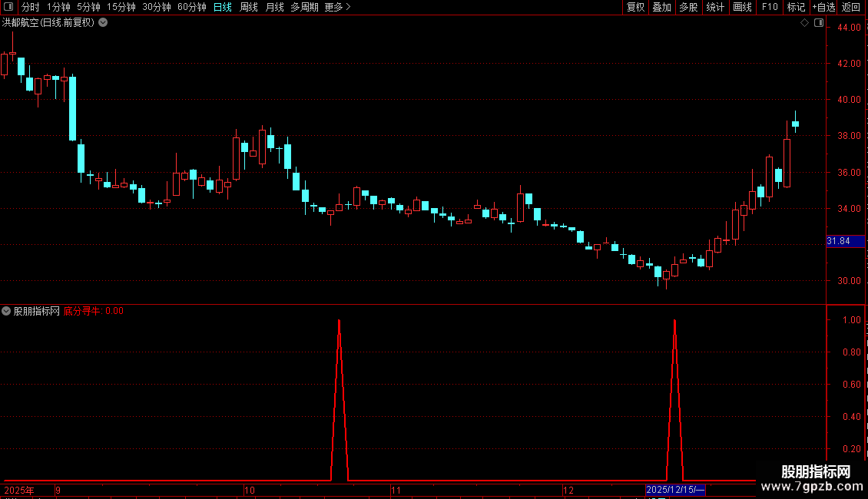Screen dimensions: 868x499
Task: Expand the 更多 periods menu
Action: [x=338, y=7]
